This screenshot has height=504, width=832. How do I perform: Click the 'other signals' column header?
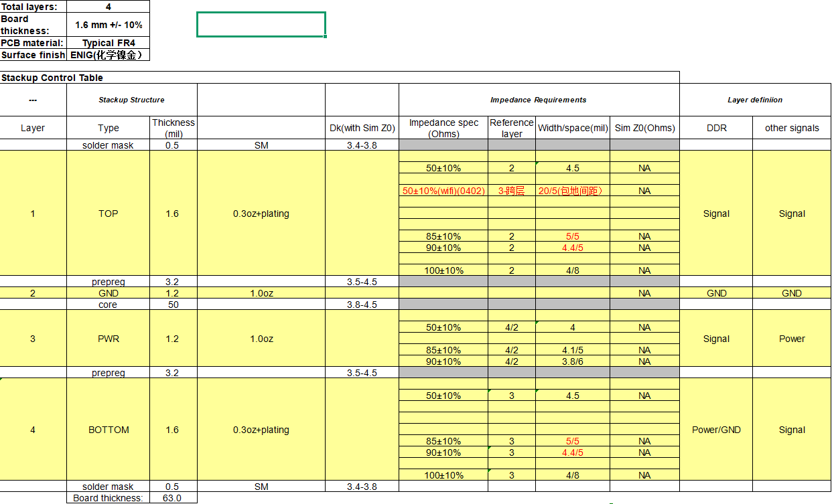point(792,128)
